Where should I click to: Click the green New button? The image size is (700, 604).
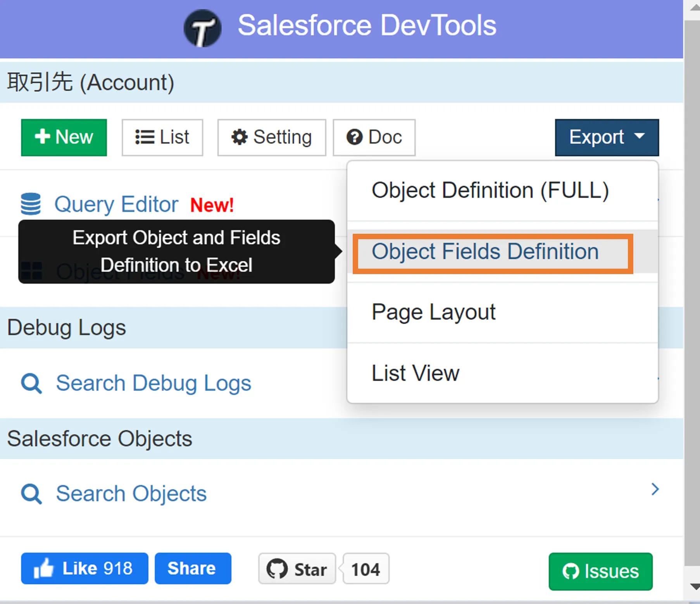pyautogui.click(x=64, y=137)
